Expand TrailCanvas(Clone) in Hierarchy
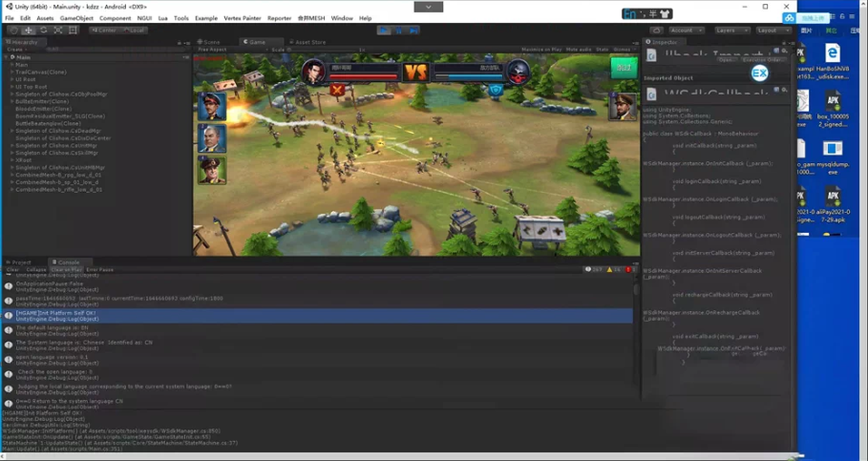The height and width of the screenshot is (461, 868). [12, 72]
